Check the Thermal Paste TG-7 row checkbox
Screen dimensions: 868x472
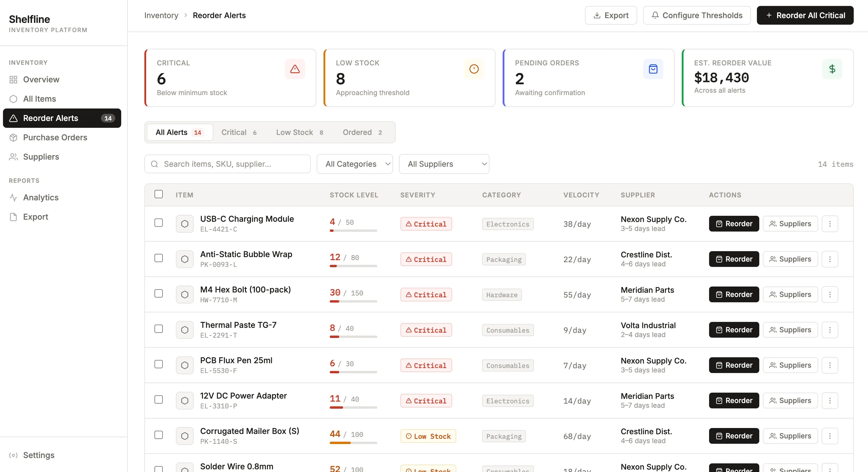[x=158, y=329]
